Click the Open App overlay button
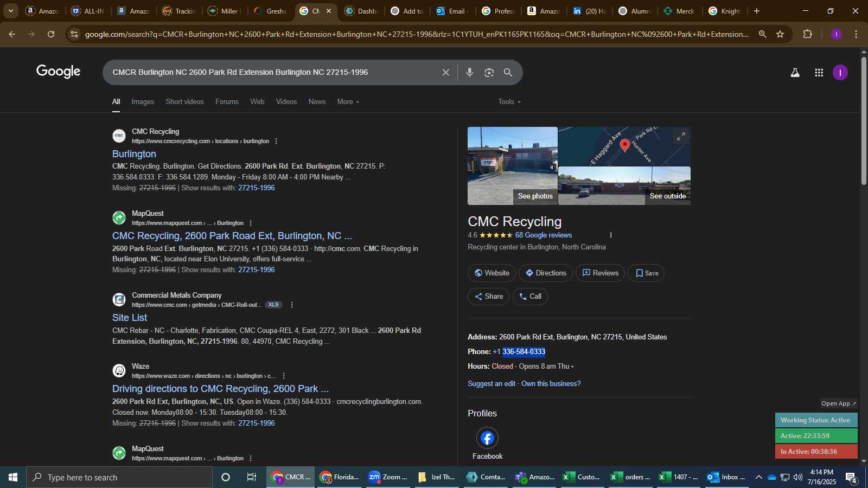The image size is (868, 488). pos(838,403)
